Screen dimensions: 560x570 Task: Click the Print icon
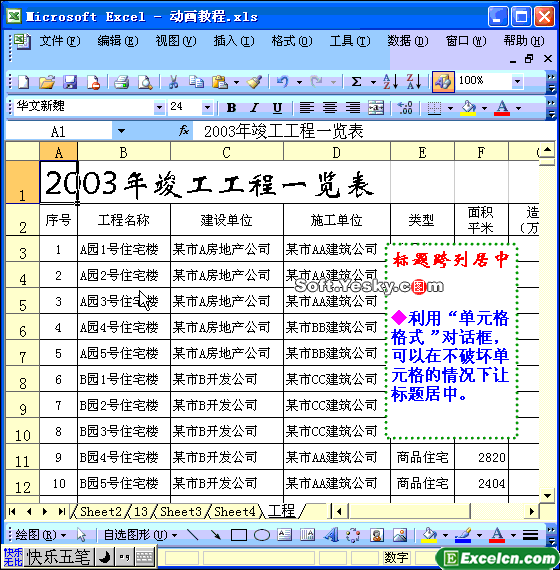pos(121,82)
